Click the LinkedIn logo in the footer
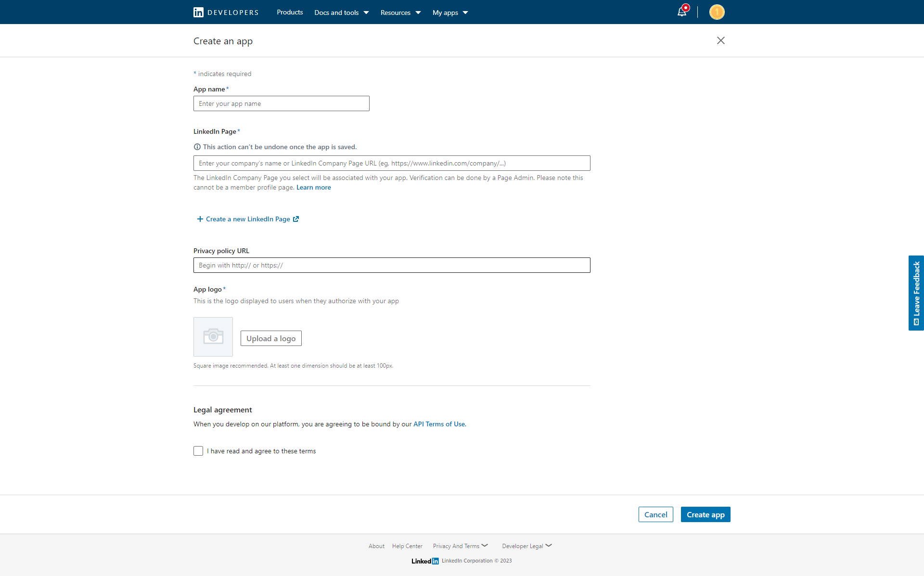 pyautogui.click(x=425, y=561)
